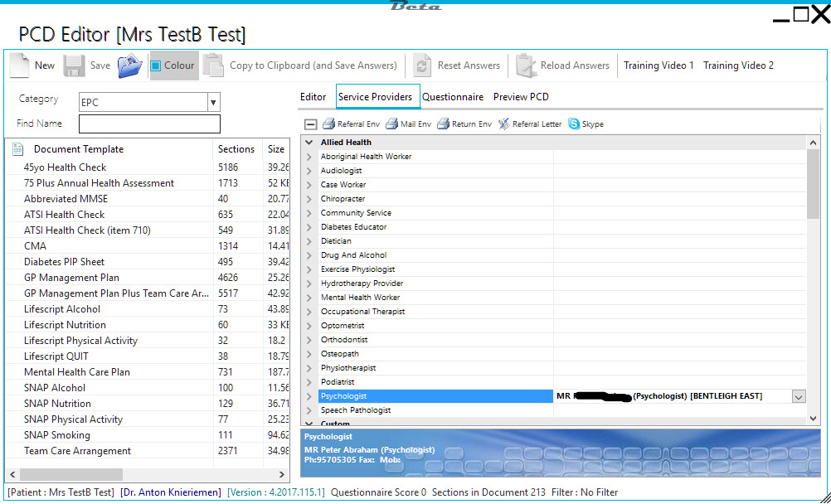Viewport: 831px width, 504px height.
Task: Open the Psychologist provider dropdown
Action: point(798,397)
